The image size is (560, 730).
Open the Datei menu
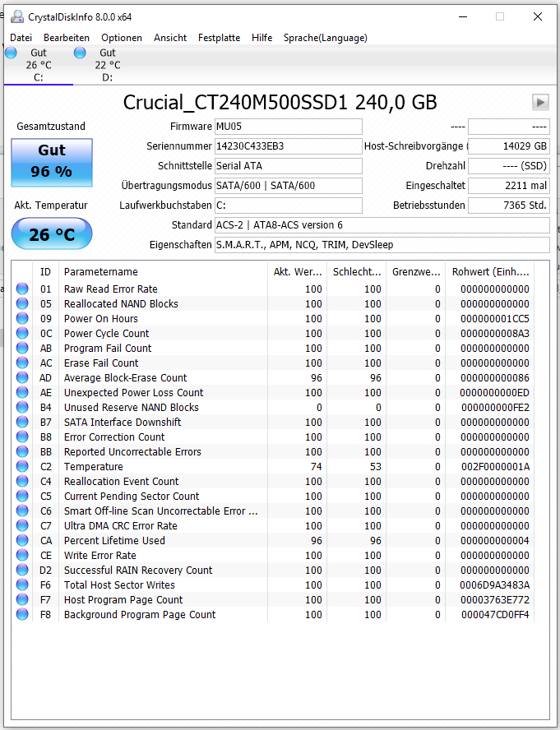(21, 38)
